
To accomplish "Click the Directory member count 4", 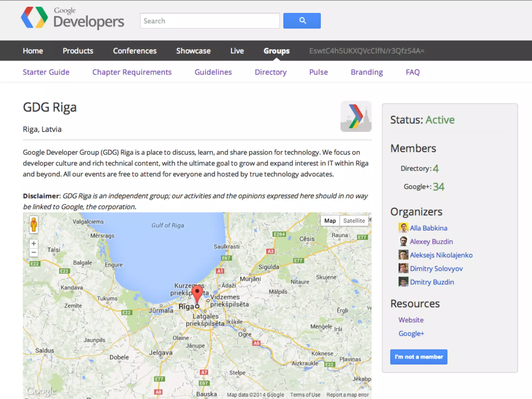I will (x=436, y=168).
